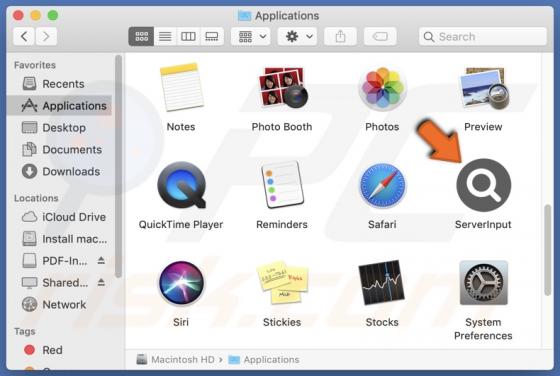The image size is (560, 376).
Task: Select the Reminders app icon
Action: tap(282, 185)
